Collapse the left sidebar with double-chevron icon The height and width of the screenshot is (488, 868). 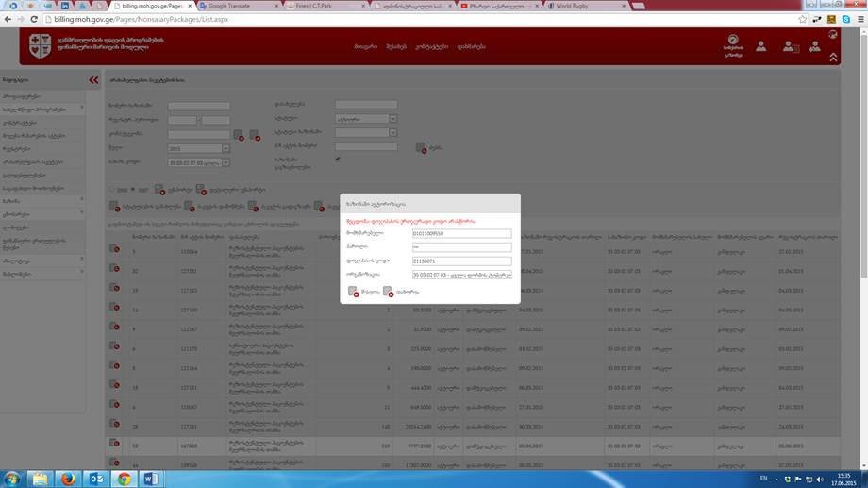pyautogui.click(x=93, y=80)
